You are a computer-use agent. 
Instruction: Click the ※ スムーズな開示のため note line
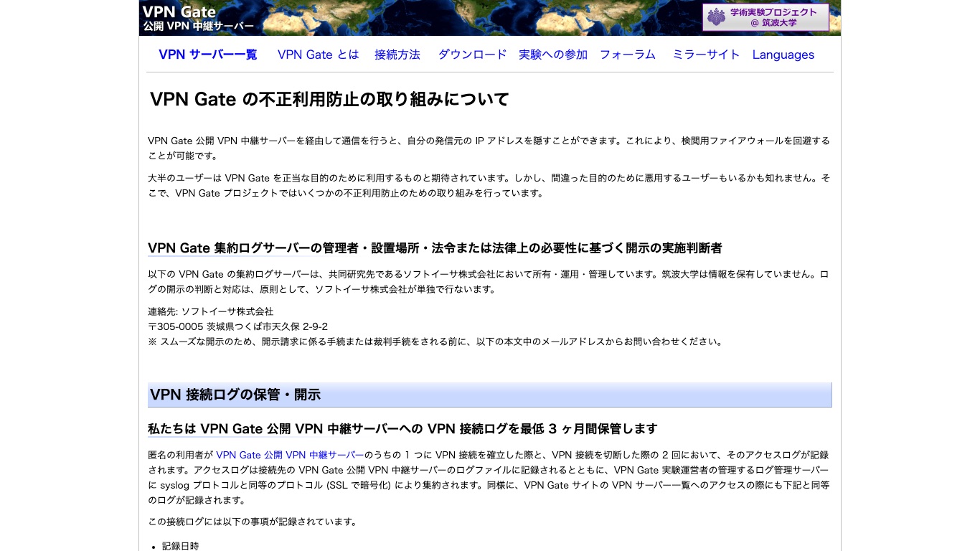click(x=435, y=342)
